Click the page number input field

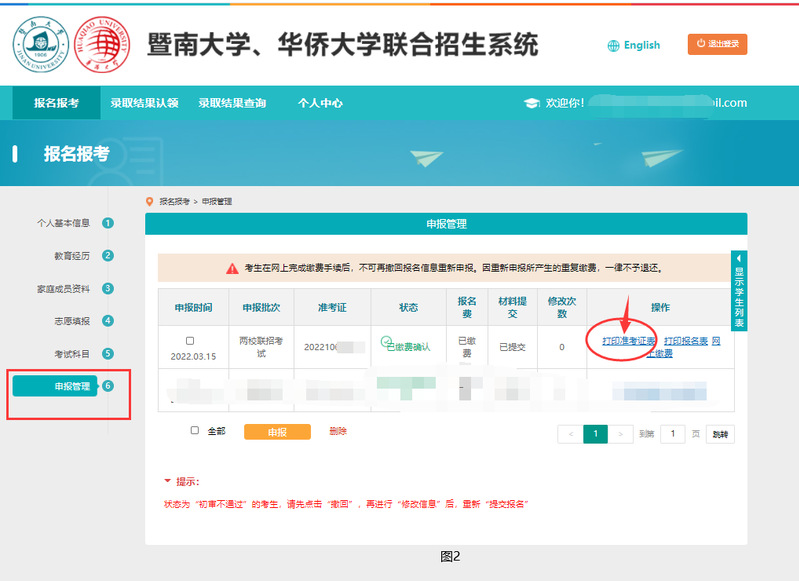pyautogui.click(x=673, y=434)
